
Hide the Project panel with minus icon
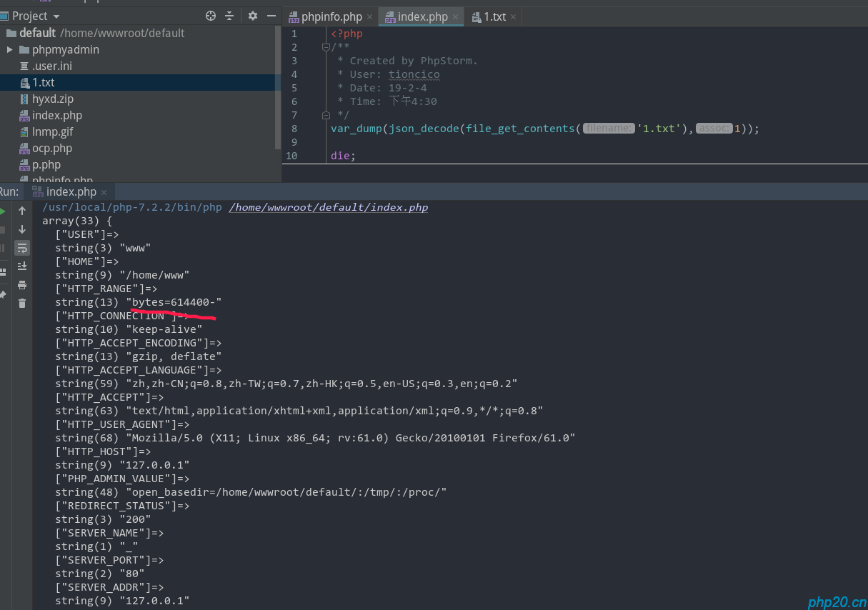271,16
